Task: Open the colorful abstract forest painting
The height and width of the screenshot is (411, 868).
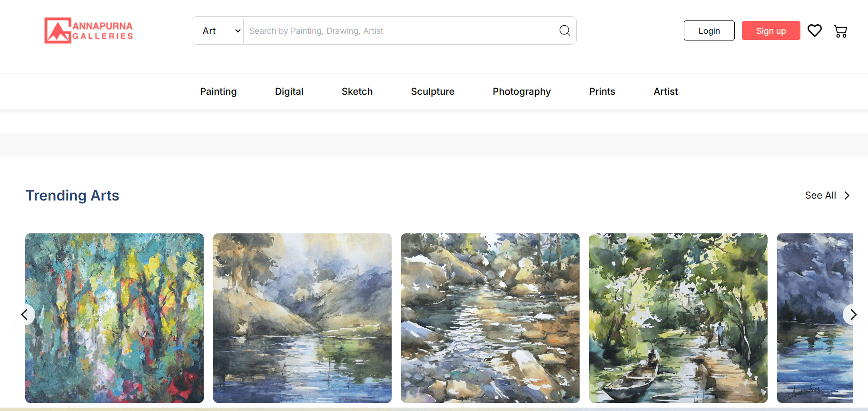Action: [114, 318]
